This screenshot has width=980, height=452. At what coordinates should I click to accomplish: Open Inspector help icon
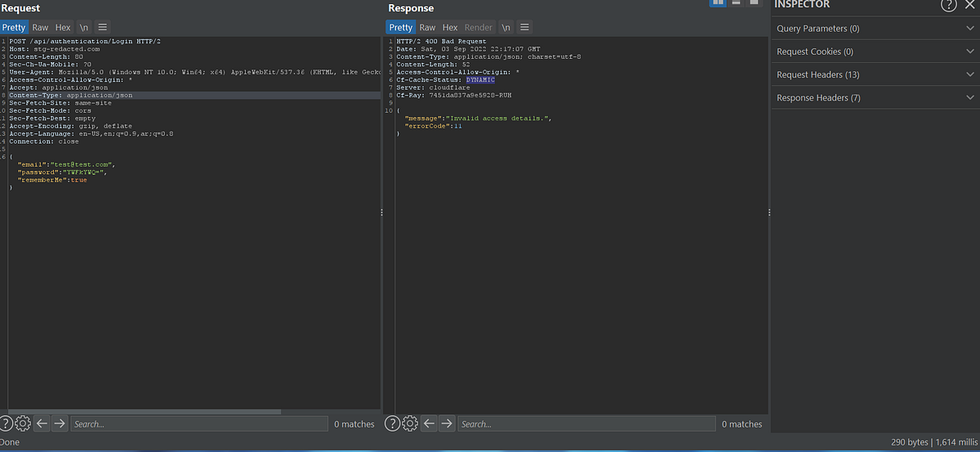(x=948, y=5)
